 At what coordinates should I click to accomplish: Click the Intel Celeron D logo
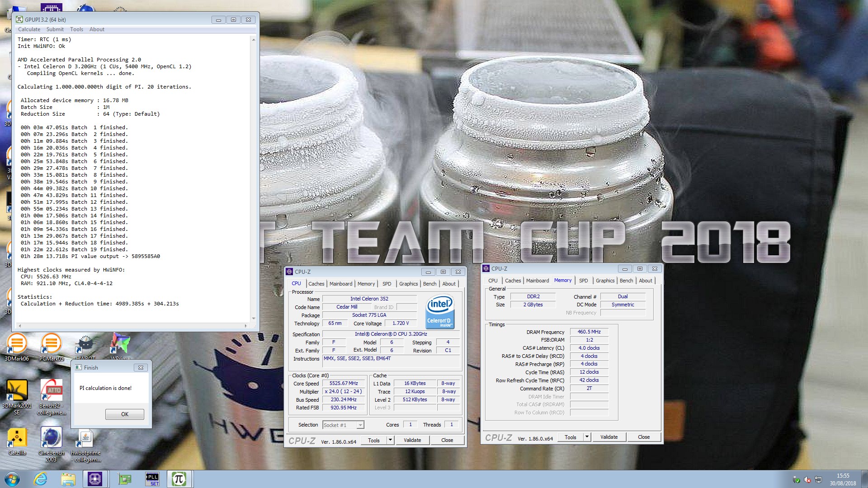pos(440,311)
